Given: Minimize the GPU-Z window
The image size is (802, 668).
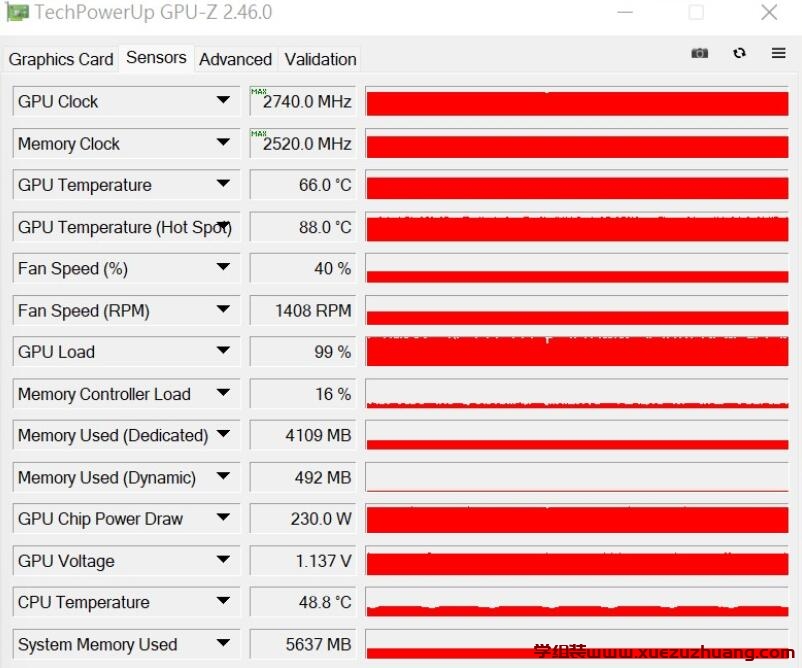Looking at the screenshot, I should (x=624, y=13).
